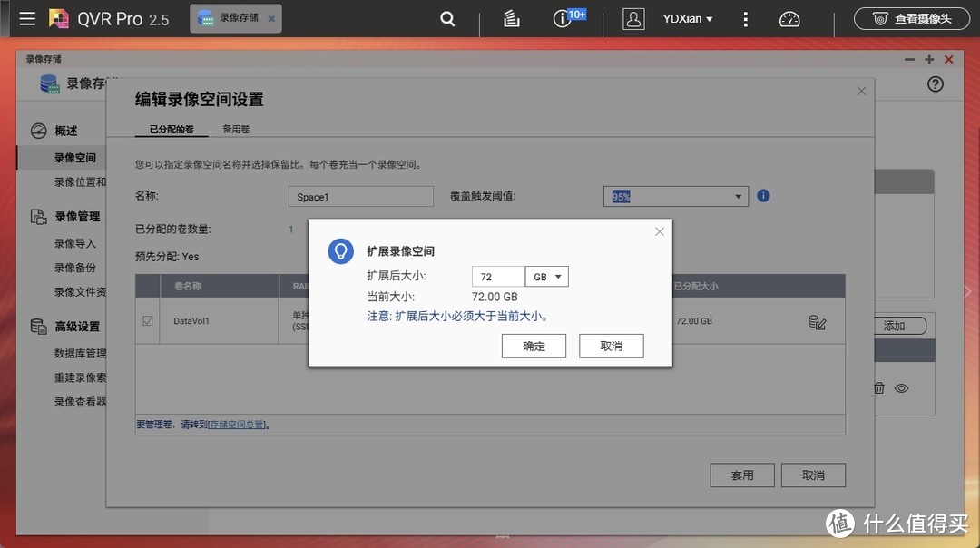Switch to the 备用卷 tab
Screen dimensions: 980x548
235,129
